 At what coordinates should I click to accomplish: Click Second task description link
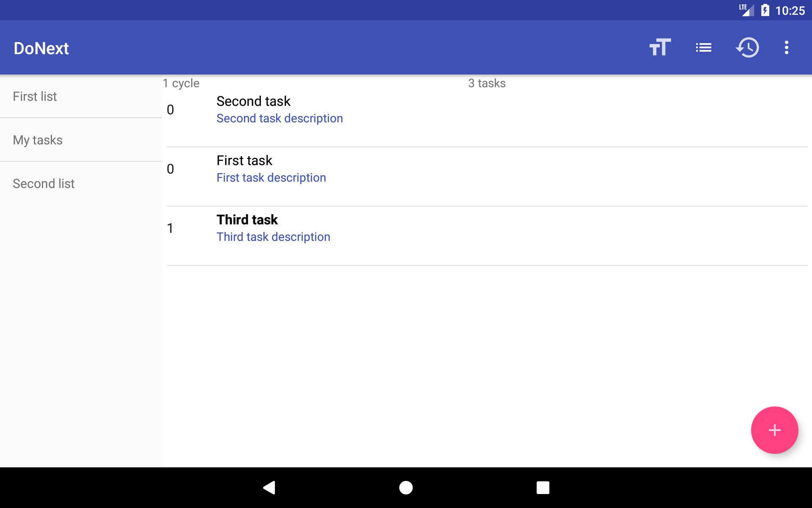tap(280, 119)
